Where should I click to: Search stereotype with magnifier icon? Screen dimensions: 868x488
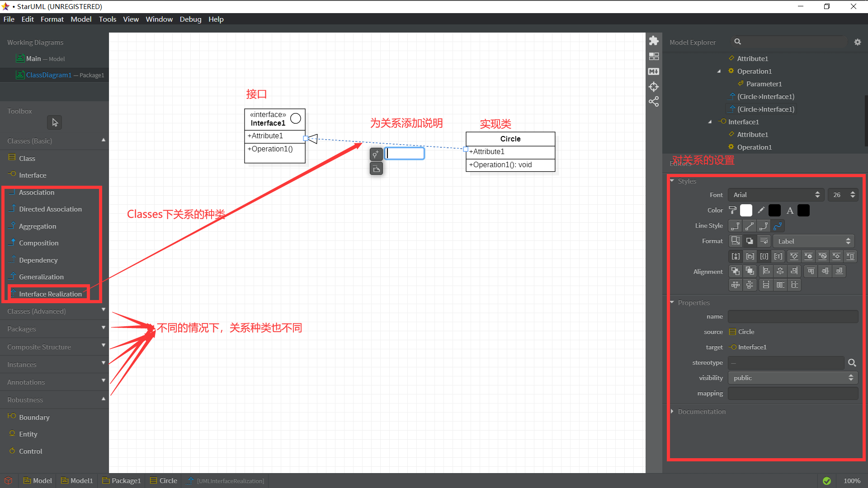tap(852, 363)
